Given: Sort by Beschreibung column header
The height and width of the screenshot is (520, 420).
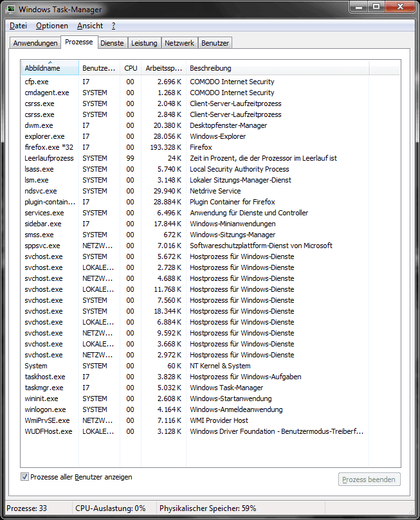Looking at the screenshot, I should (277, 68).
